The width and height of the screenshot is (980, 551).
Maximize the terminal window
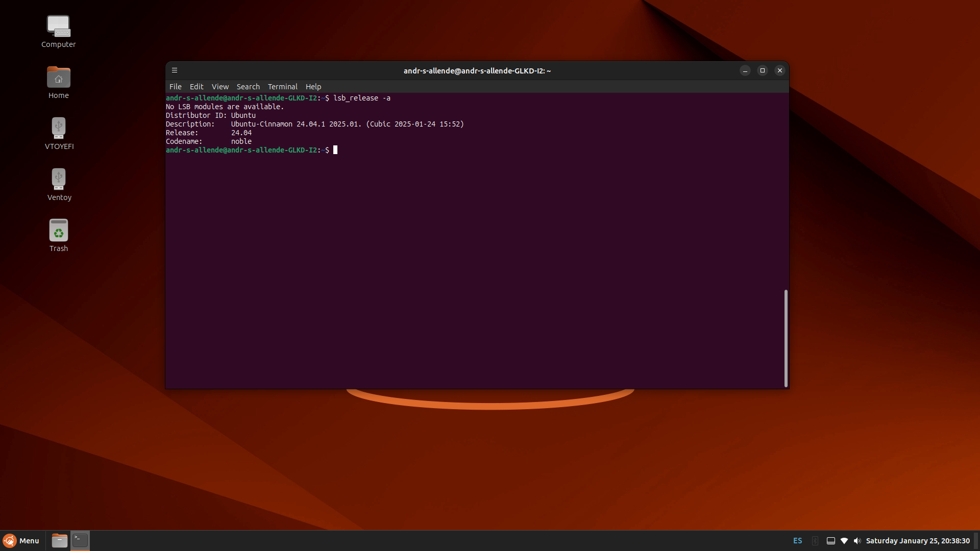(x=763, y=70)
